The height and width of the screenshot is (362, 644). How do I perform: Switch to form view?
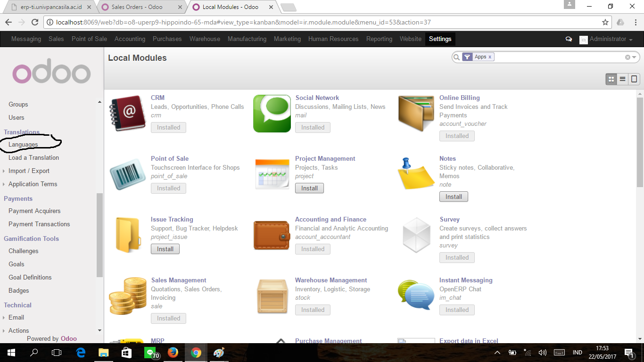tap(634, 79)
